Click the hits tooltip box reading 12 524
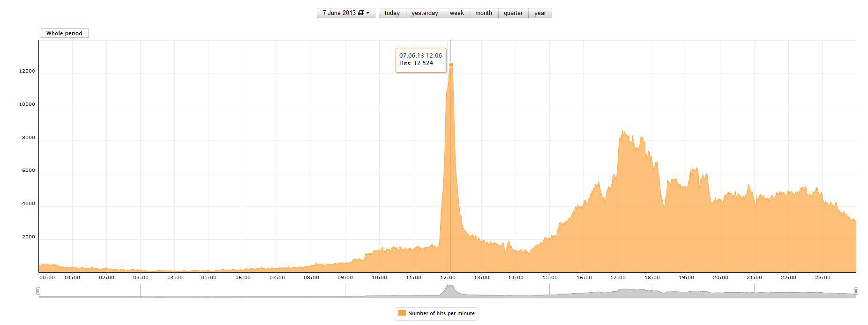The height and width of the screenshot is (325, 868). point(421,60)
